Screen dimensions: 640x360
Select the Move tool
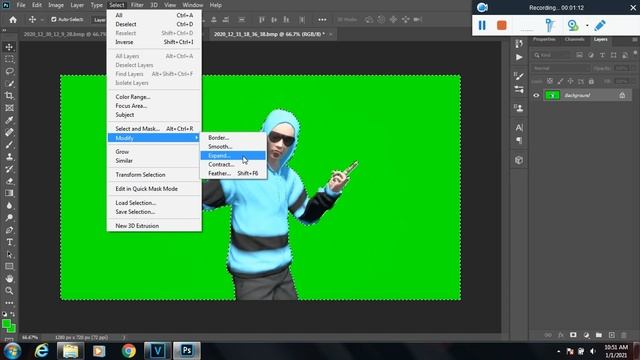pos(9,47)
